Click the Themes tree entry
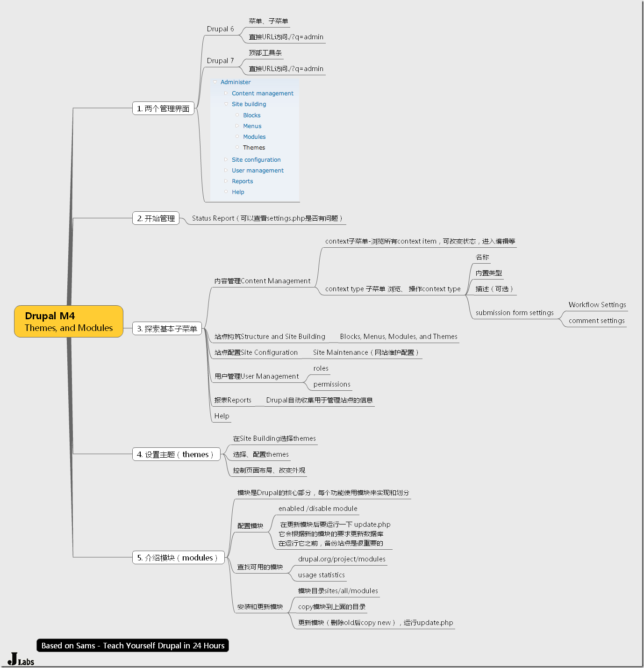 pyautogui.click(x=254, y=148)
